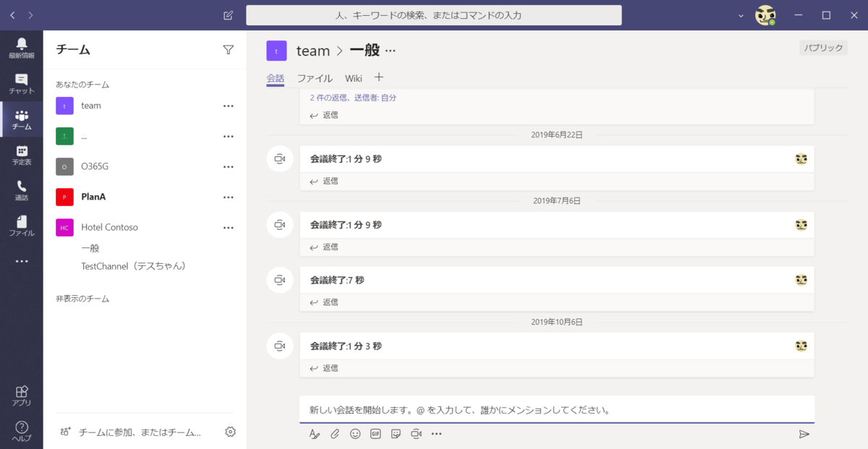Open more options for the team named team

point(228,106)
